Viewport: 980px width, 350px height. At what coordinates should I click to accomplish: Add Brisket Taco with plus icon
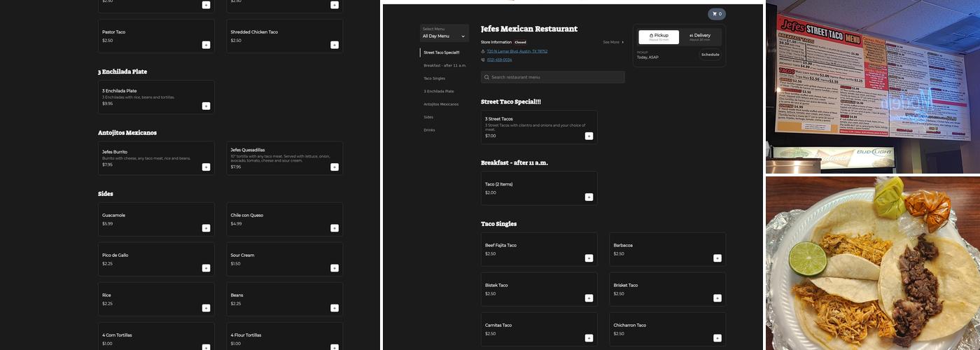coord(717,297)
